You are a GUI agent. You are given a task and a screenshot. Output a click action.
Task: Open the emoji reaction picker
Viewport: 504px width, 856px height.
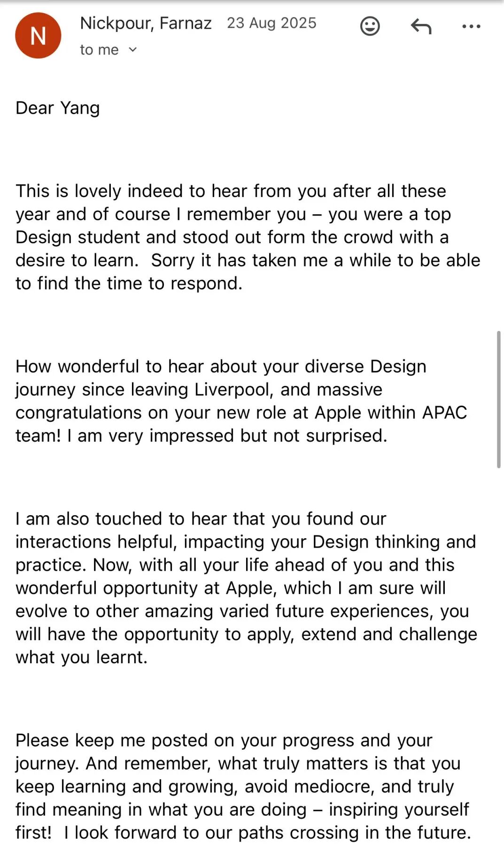pos(370,26)
